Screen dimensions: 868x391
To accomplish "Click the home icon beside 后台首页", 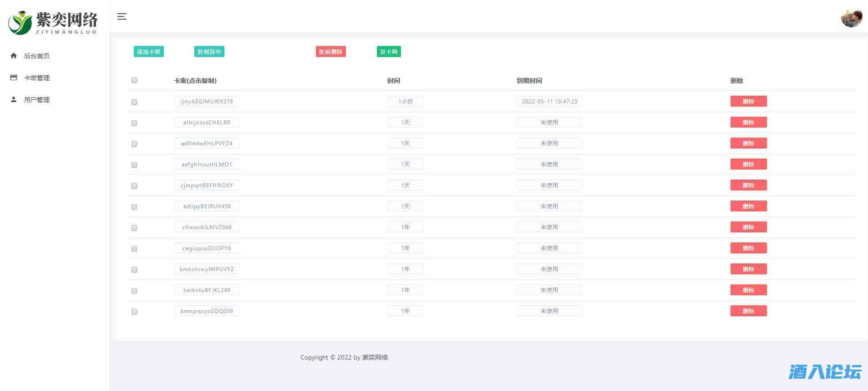I will pos(14,56).
